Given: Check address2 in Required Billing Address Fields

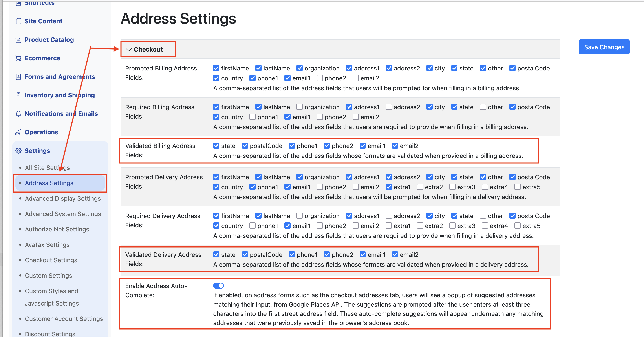Looking at the screenshot, I should click(389, 107).
